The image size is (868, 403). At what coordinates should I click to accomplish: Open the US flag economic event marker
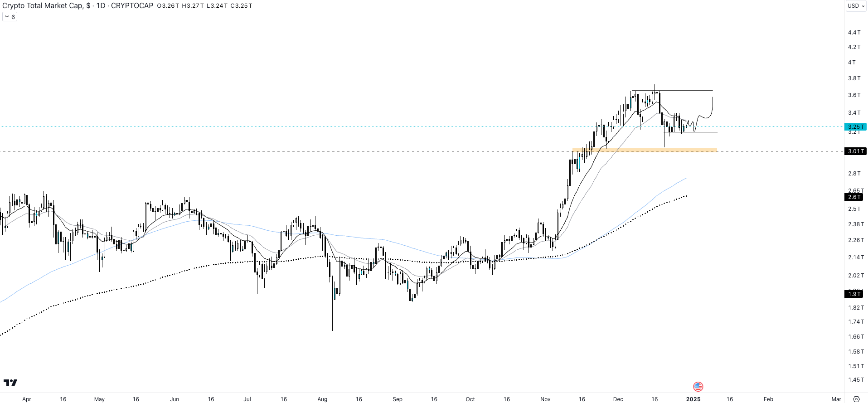tap(698, 387)
